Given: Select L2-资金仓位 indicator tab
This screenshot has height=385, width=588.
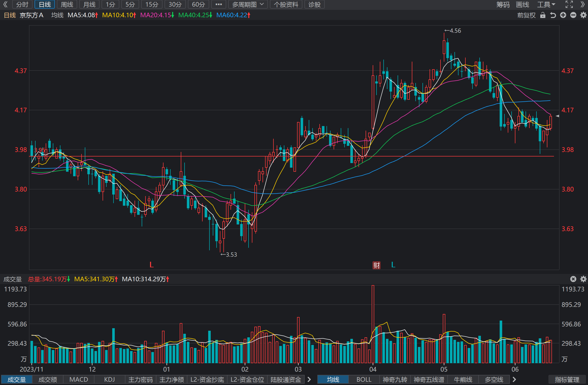Looking at the screenshot, I should pyautogui.click(x=247, y=380).
